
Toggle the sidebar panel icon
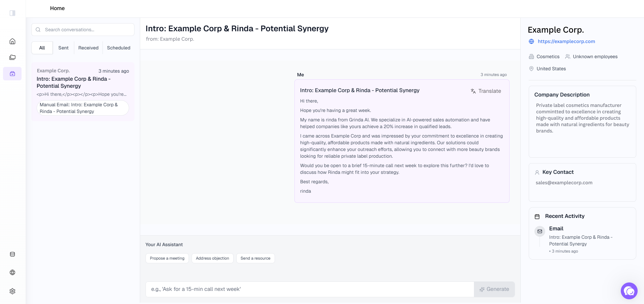pyautogui.click(x=12, y=13)
